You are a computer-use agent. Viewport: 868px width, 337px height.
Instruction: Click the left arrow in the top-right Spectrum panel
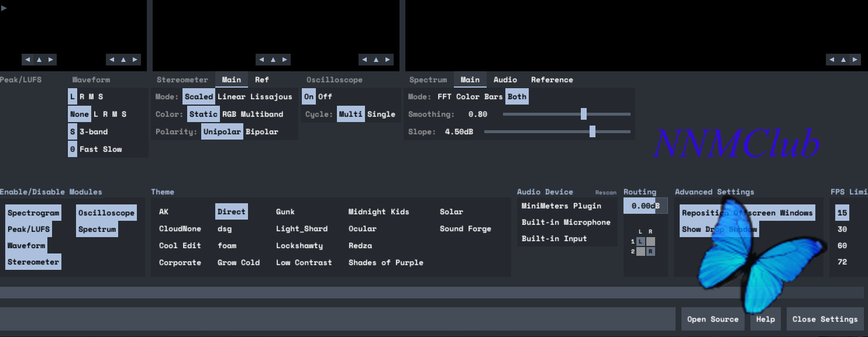point(831,60)
